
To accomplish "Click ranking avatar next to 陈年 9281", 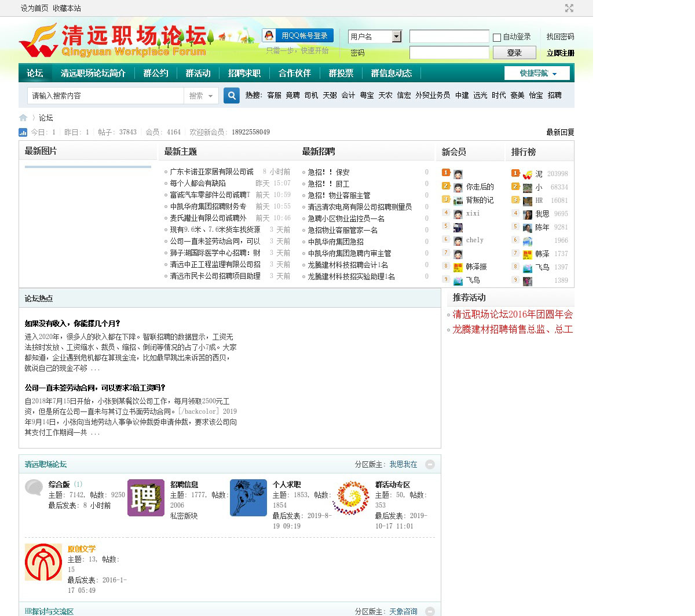I will pyautogui.click(x=528, y=228).
